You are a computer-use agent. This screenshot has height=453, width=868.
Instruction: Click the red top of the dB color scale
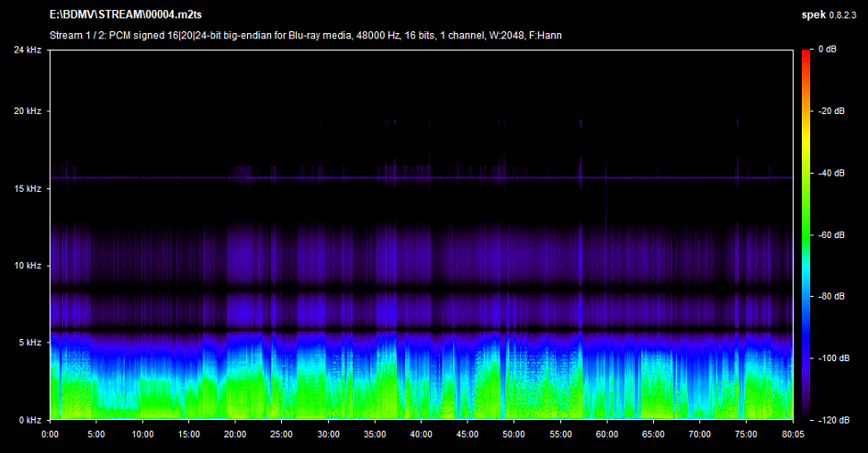pyautogui.click(x=806, y=53)
